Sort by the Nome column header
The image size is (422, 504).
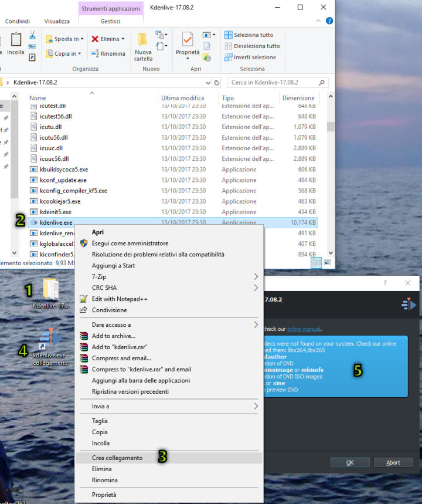point(38,98)
